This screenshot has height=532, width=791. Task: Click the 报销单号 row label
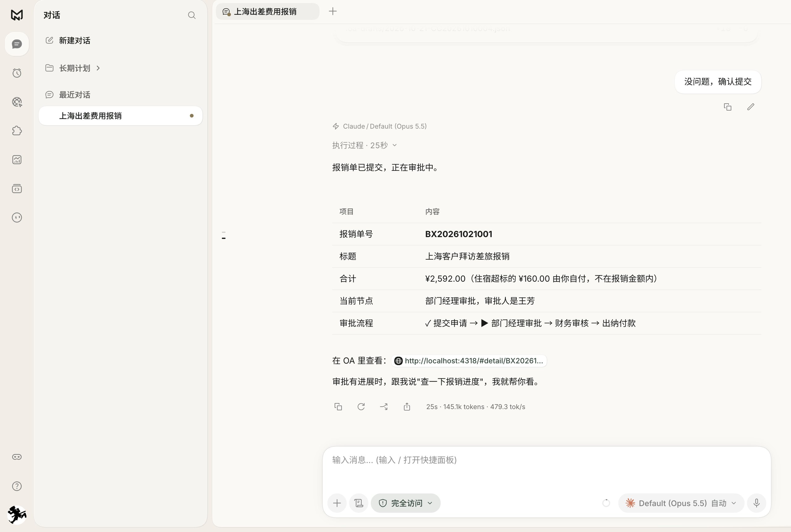(356, 234)
